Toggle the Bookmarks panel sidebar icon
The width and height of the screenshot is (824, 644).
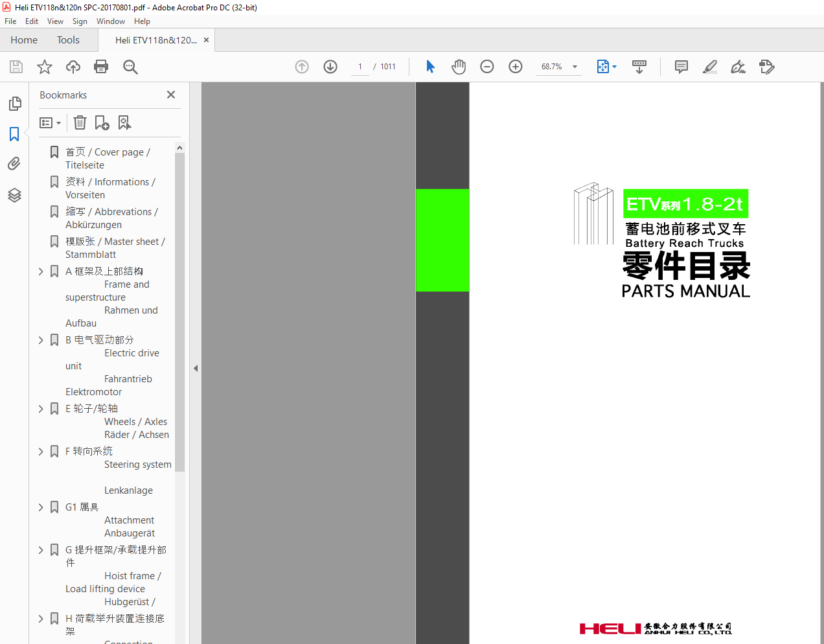pyautogui.click(x=14, y=134)
